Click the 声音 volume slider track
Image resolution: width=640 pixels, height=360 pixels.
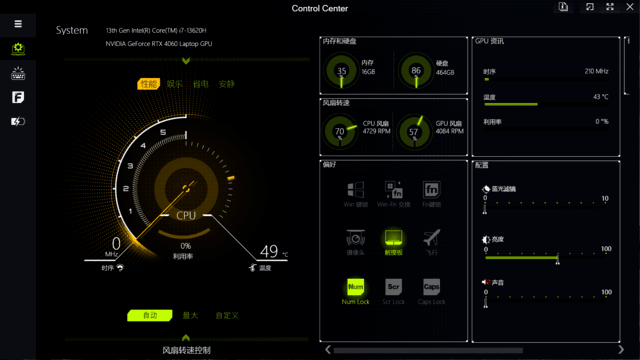click(545, 302)
